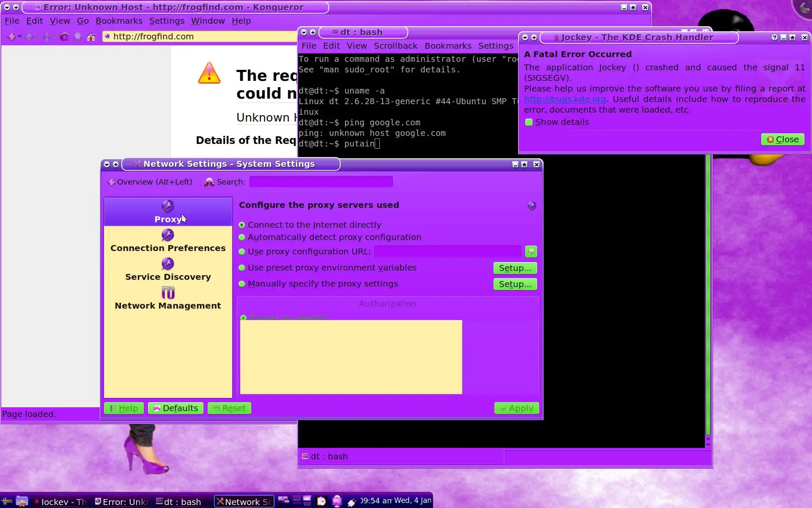This screenshot has width=812, height=508.
Task: Open the Scrollback menu in Konsole
Action: pyautogui.click(x=395, y=46)
